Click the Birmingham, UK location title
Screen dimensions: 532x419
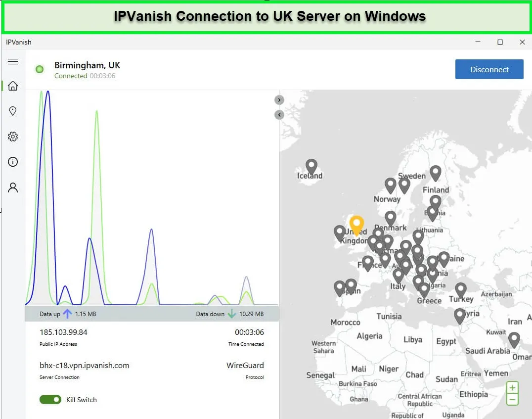tap(87, 65)
